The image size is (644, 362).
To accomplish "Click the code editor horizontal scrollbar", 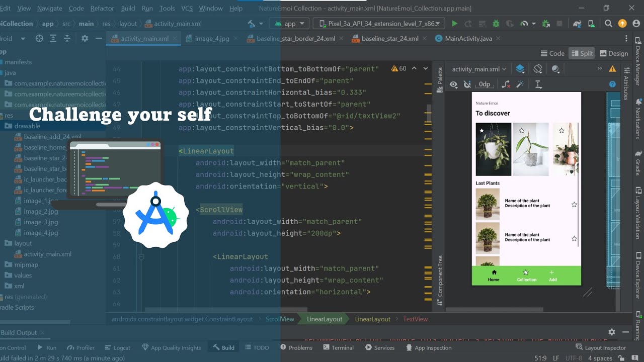I will coord(225,309).
